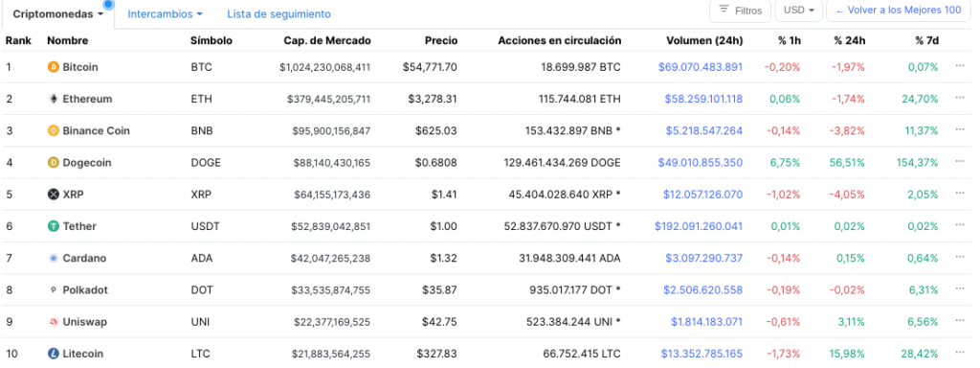
Task: Click the Ethereum logo icon
Action: [54, 99]
